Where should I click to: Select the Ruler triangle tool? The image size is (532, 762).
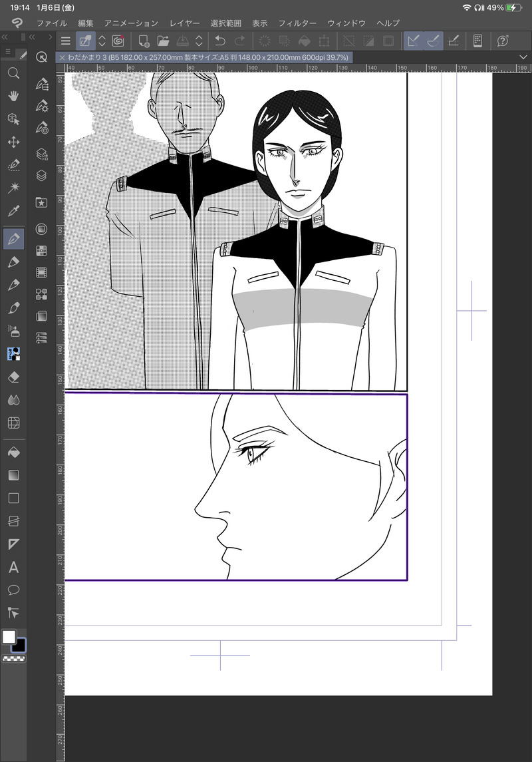coord(13,544)
